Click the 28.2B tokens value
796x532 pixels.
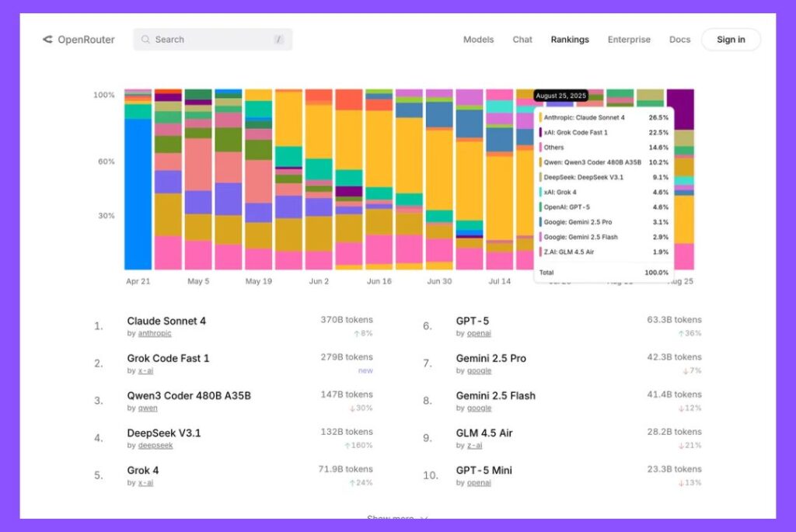(674, 432)
